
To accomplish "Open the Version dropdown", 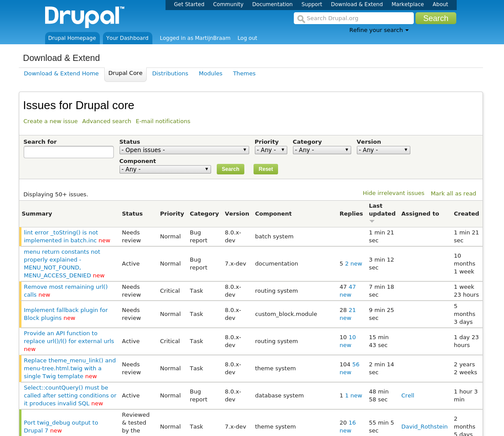I will 384,150.
